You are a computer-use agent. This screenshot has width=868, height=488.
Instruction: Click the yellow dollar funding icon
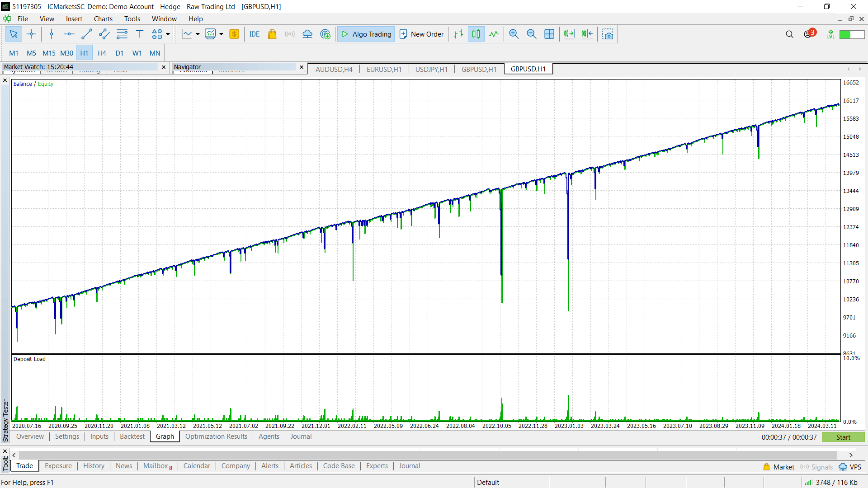[x=234, y=34]
